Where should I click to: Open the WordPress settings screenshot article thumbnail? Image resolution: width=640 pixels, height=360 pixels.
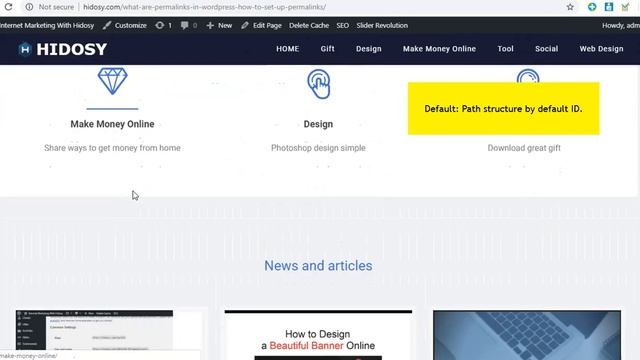pos(94,330)
